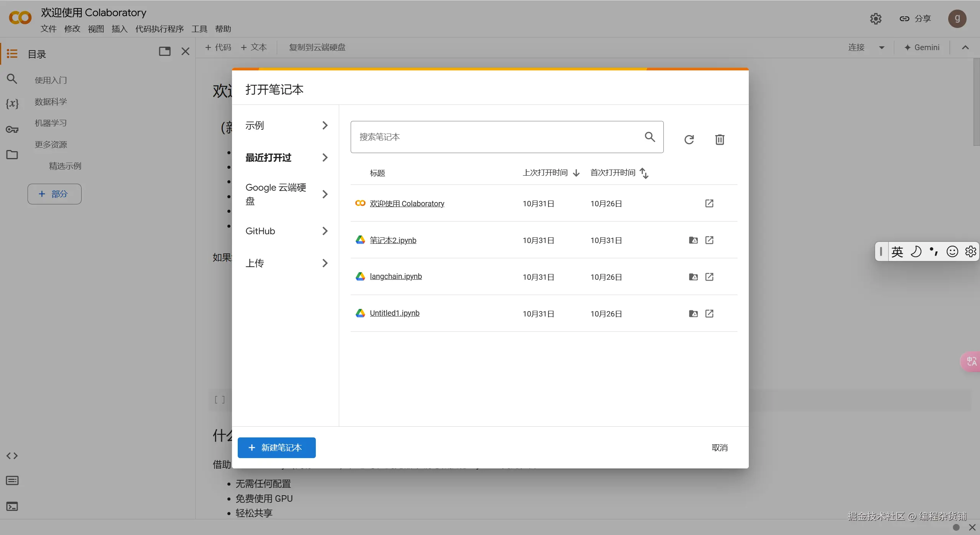Show 笔记本2.ipynb in Drive folder icon

tap(693, 240)
